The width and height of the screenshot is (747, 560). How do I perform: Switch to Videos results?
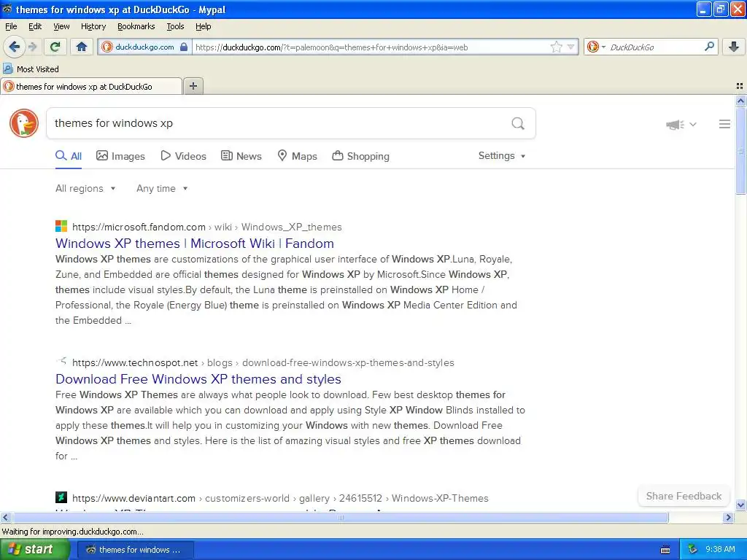[x=183, y=156]
